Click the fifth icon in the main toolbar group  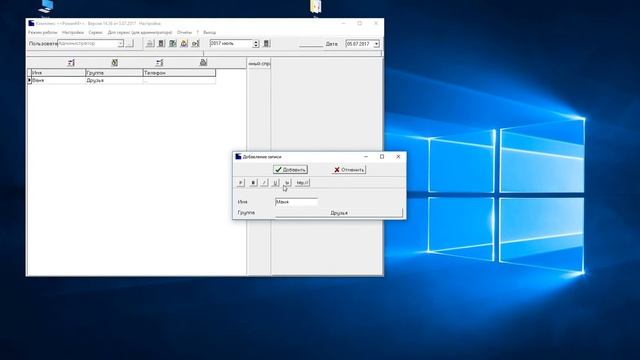[x=196, y=43]
